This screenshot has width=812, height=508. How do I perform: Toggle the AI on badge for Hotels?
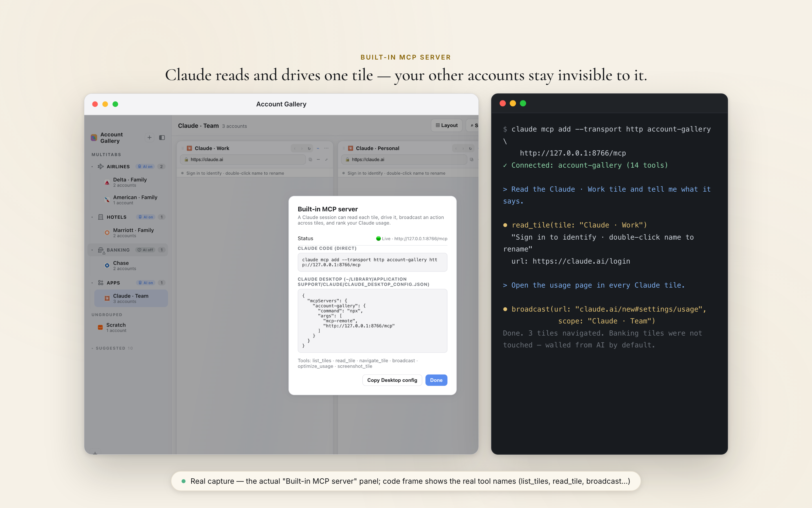[x=145, y=217]
